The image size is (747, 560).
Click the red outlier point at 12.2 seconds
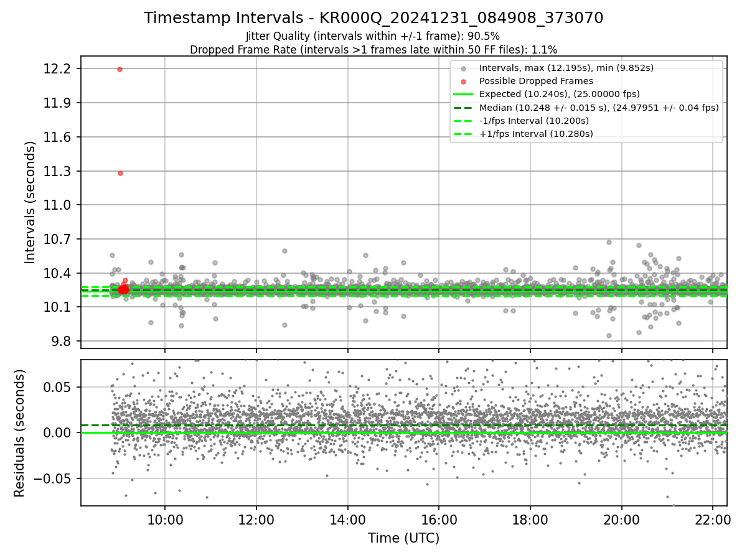click(120, 69)
